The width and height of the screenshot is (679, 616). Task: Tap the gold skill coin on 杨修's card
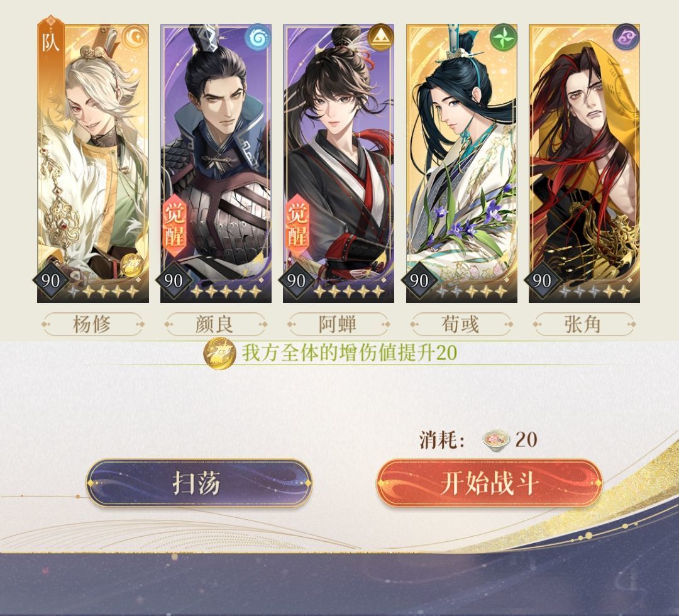click(131, 265)
